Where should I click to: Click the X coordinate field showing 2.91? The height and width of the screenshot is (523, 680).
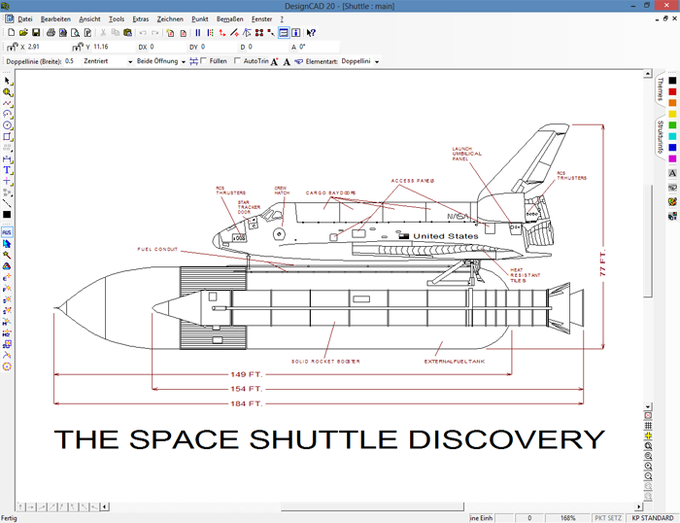tap(47, 47)
